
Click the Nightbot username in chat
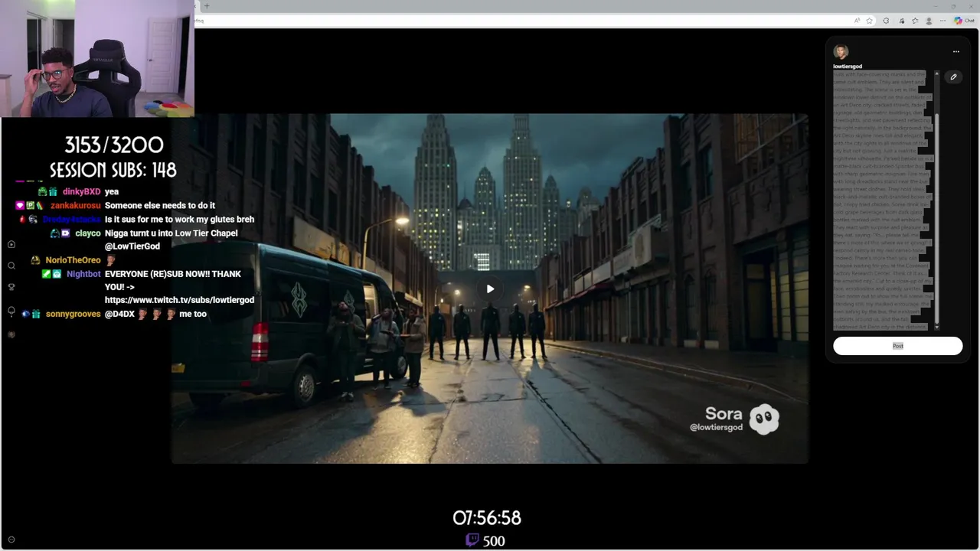pyautogui.click(x=83, y=274)
